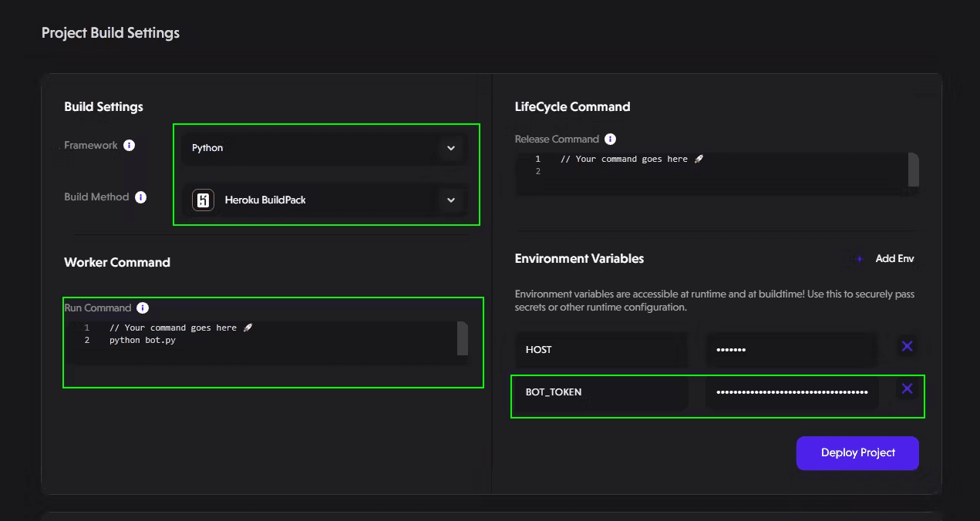Click the 'Build Settings' section title
This screenshot has width=980, height=521.
103,107
